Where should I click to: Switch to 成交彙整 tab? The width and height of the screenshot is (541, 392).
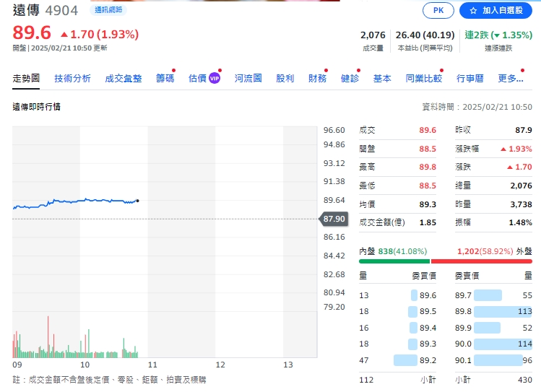124,78
